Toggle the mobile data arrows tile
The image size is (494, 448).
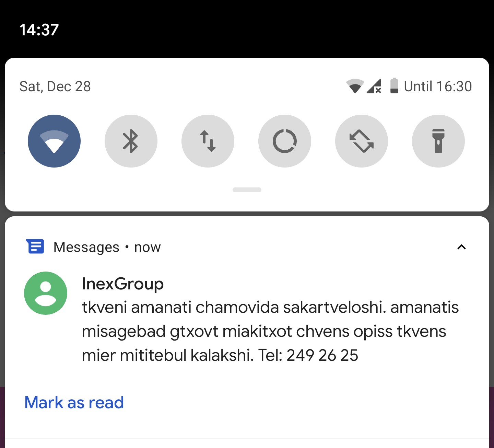click(x=208, y=141)
